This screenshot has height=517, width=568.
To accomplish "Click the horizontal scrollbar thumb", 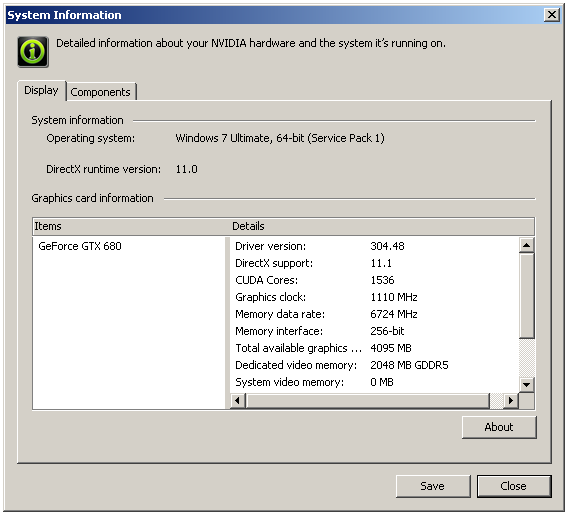I will [x=367, y=401].
